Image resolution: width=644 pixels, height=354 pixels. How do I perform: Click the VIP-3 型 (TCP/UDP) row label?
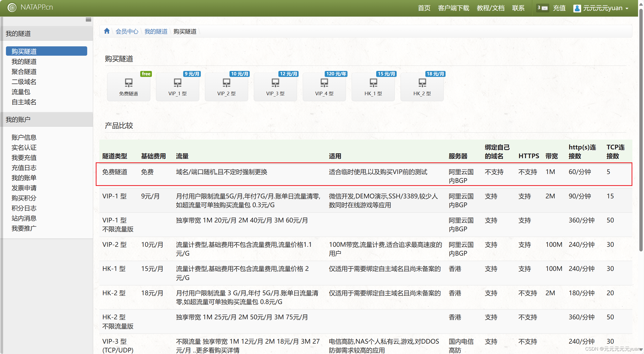click(x=118, y=346)
